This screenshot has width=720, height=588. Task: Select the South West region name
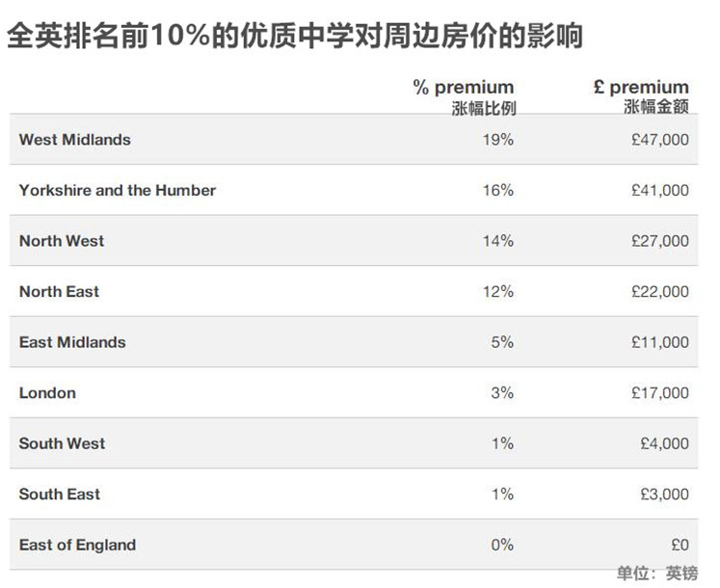63,443
